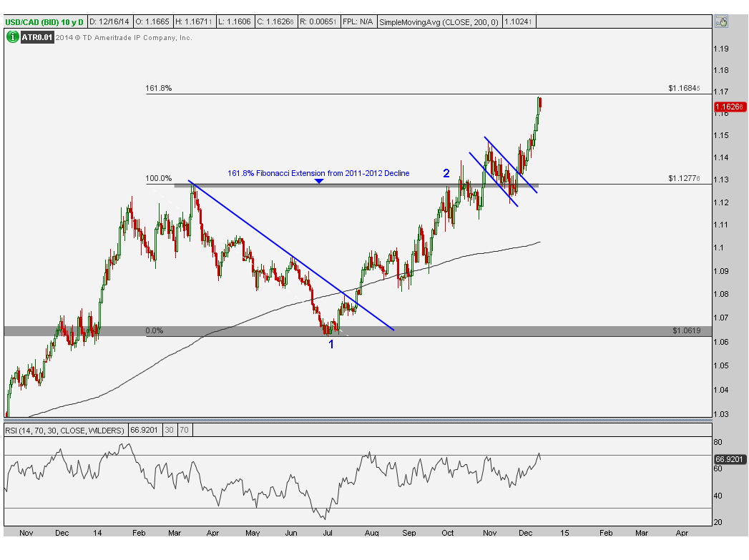Click the C: 1.16266 close value
Screen dimensions: 749x560
tap(275, 22)
